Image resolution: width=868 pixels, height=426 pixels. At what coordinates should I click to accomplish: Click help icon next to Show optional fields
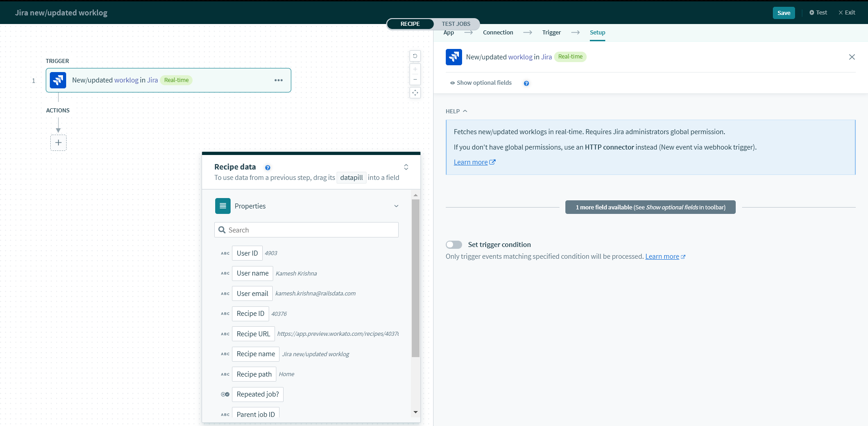click(x=526, y=83)
